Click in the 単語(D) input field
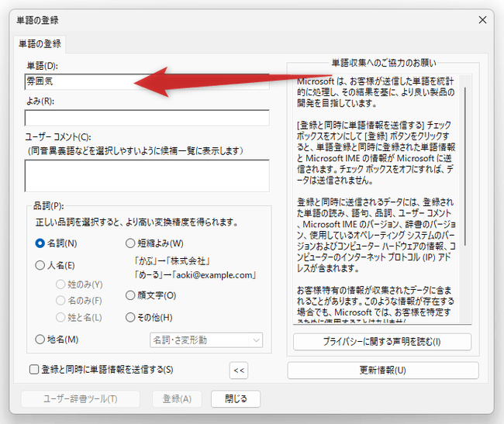The height and width of the screenshot is (424, 504). pos(147,81)
